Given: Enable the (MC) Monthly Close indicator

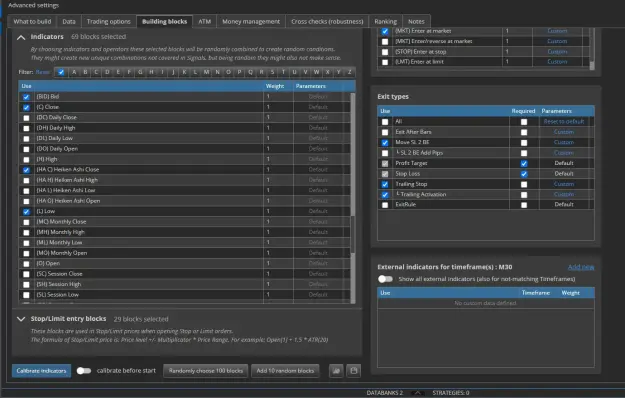Looking at the screenshot, I should (x=26, y=222).
